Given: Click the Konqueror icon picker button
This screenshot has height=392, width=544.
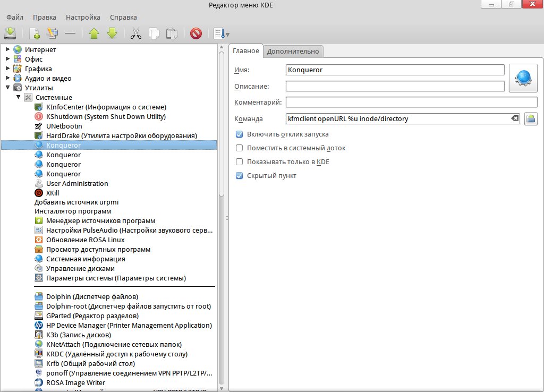Looking at the screenshot, I should [x=523, y=78].
